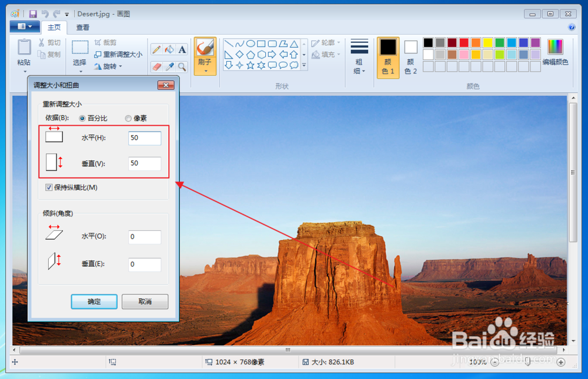The width and height of the screenshot is (588, 379).
Task: Click the zoom out minus button
Action: (x=495, y=362)
